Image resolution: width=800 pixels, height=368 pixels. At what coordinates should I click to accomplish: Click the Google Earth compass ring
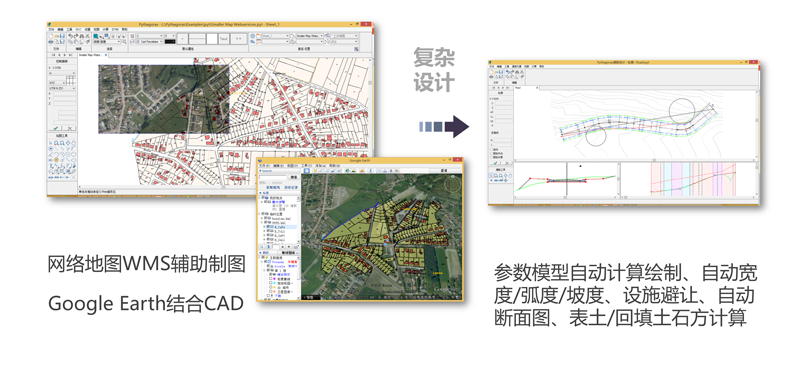point(453,184)
